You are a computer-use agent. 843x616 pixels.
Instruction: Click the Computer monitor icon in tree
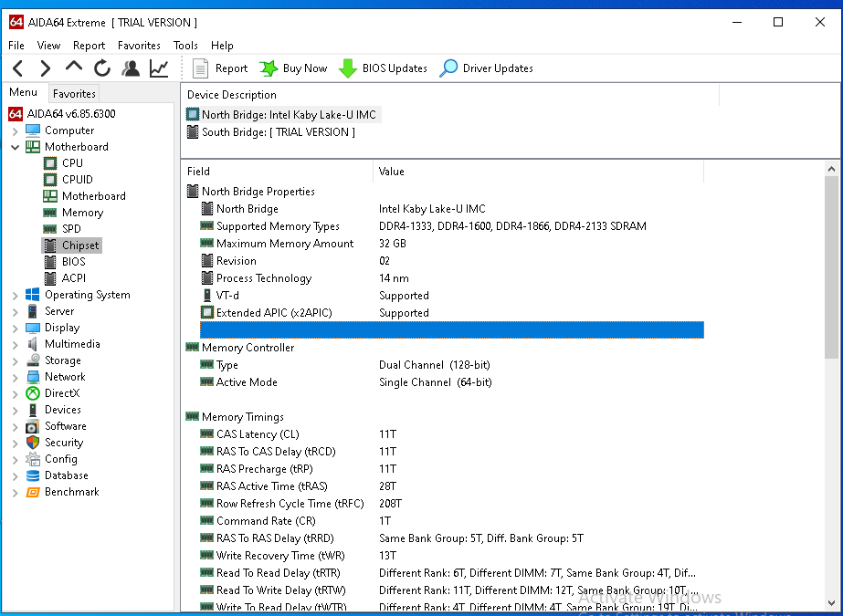33,131
